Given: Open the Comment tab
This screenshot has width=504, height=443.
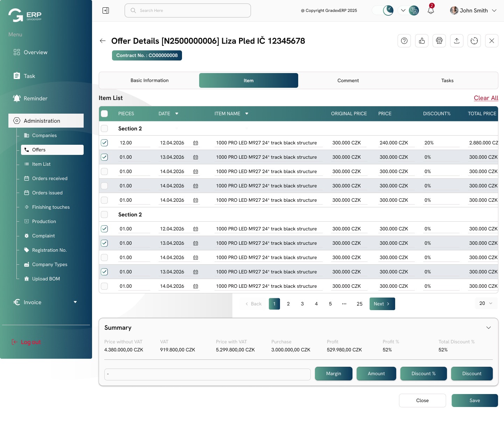Looking at the screenshot, I should tap(348, 80).
